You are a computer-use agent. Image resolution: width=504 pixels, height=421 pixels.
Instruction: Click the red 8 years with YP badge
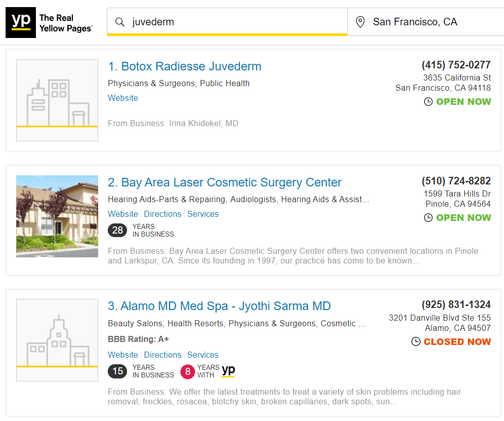[x=188, y=372]
